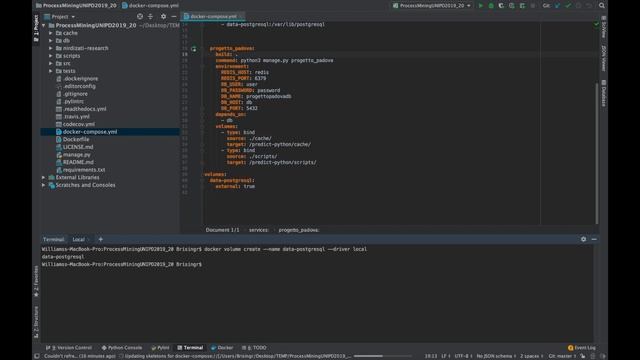This screenshot has width=640, height=360.
Task: Start debugging with the bug icon
Action: pyautogui.click(x=491, y=6)
